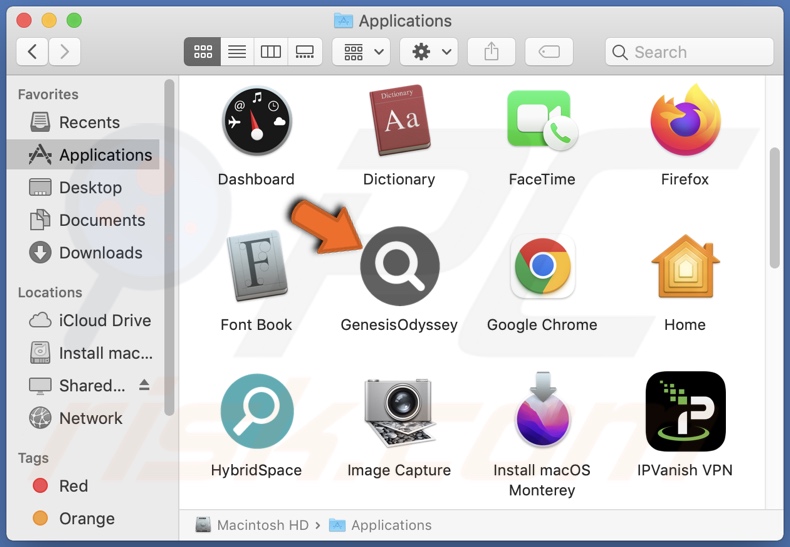Viewport: 790px width, 547px height.
Task: Open the group-by arrangement dropdown
Action: (x=361, y=51)
